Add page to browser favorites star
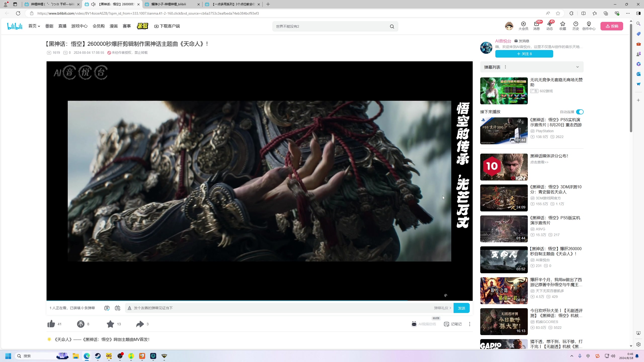The image size is (644, 362). 558,13
